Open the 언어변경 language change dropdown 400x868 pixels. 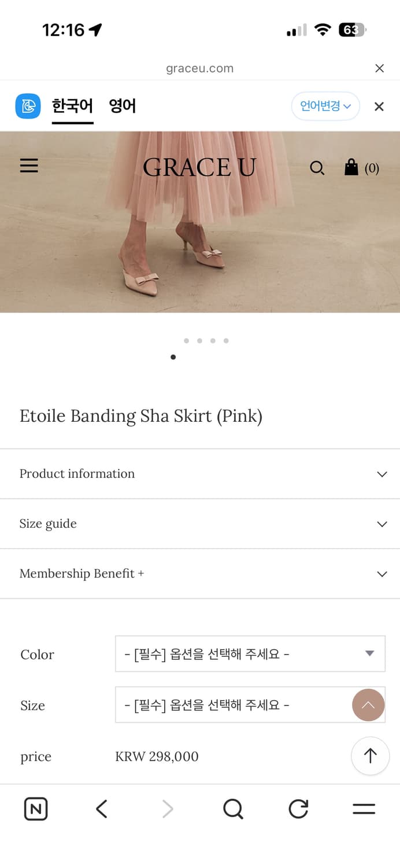325,106
